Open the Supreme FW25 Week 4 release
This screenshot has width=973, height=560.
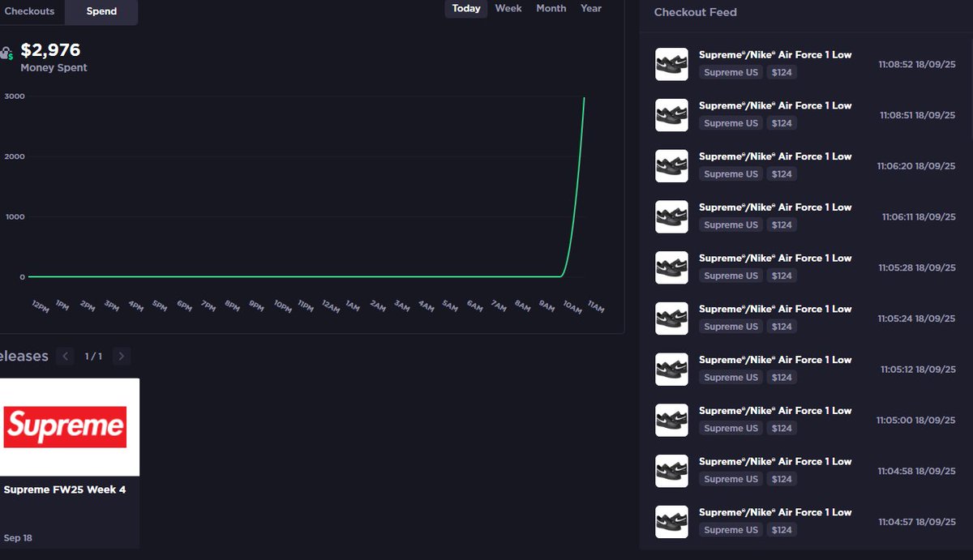[x=65, y=489]
